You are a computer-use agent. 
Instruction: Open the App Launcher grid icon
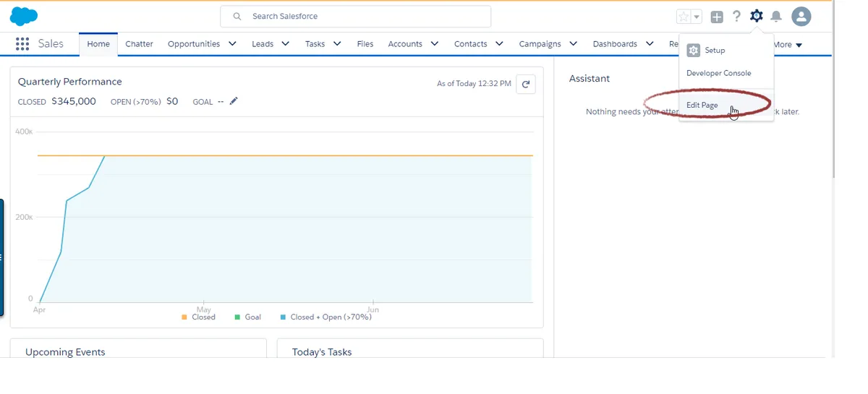22,44
